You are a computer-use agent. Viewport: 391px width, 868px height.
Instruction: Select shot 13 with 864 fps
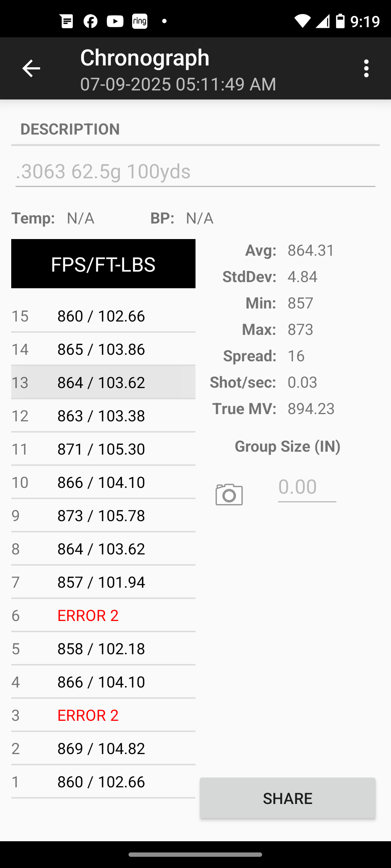[x=103, y=382]
